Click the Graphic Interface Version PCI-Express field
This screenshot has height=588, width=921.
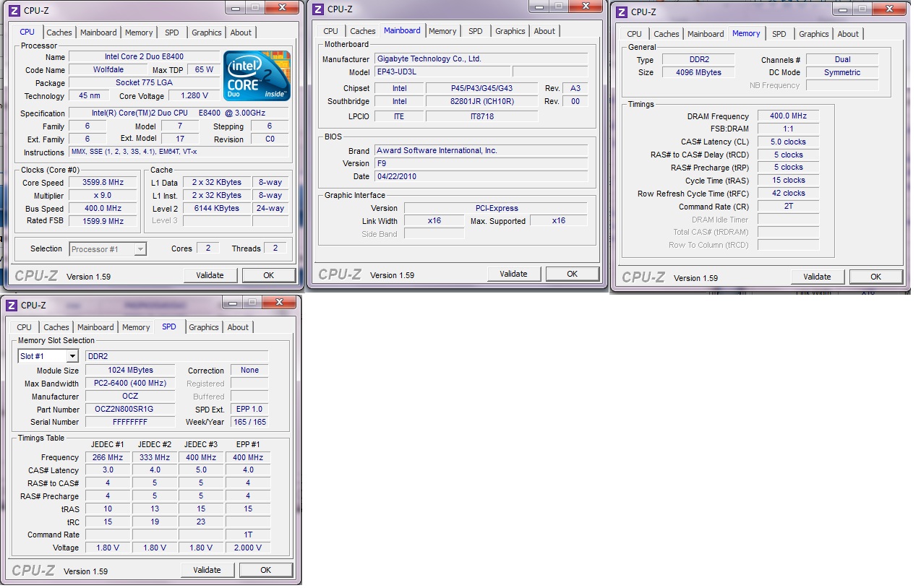pos(496,208)
